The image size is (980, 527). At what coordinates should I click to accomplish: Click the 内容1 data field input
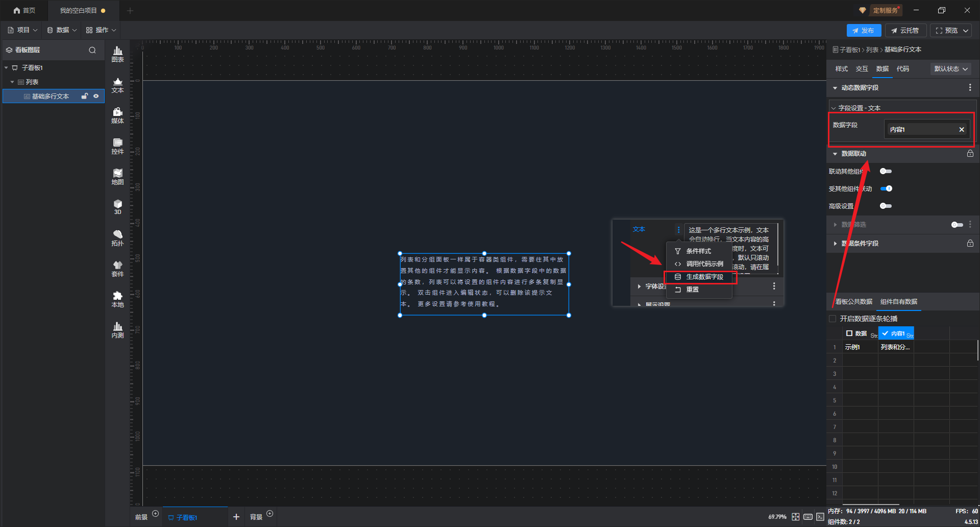click(921, 130)
